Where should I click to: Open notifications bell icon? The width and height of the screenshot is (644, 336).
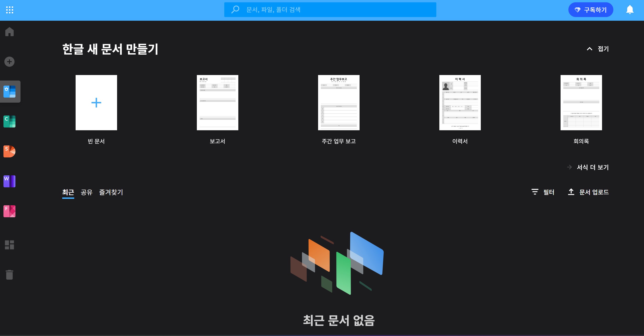pos(629,10)
